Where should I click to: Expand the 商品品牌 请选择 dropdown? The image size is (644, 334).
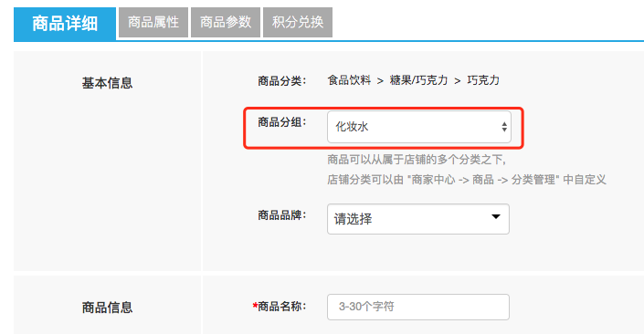[418, 219]
